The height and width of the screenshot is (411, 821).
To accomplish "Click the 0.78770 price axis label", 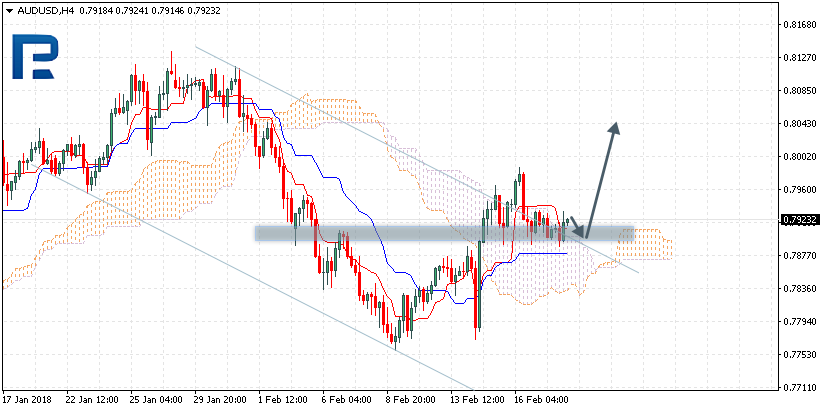I will (798, 256).
